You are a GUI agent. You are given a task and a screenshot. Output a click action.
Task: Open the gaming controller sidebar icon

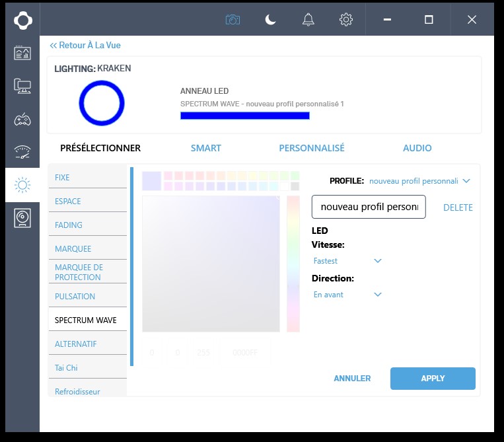pyautogui.click(x=22, y=120)
